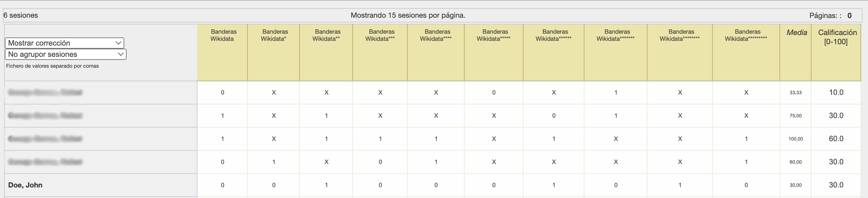Expand the No agrupar sesiones dropdown
The width and height of the screenshot is (868, 198).
[x=65, y=54]
